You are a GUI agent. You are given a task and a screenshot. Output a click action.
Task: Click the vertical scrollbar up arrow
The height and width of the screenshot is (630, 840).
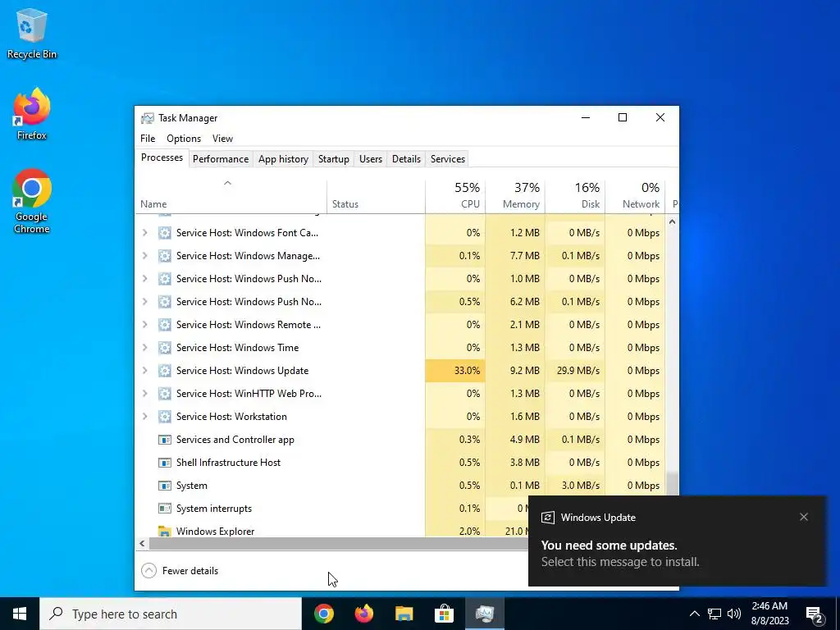coord(673,221)
